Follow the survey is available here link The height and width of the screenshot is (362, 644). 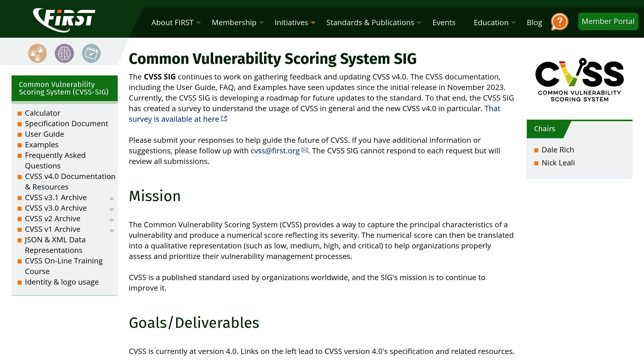pyautogui.click(x=174, y=119)
